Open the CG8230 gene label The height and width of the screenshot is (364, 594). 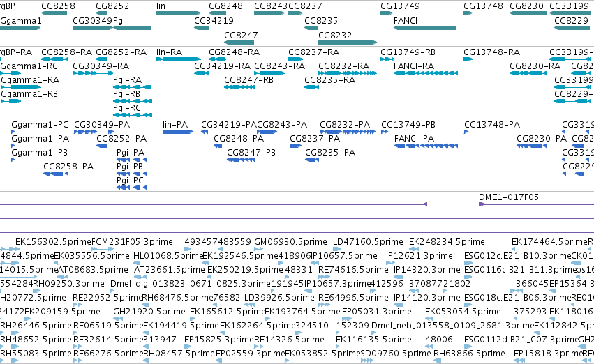(x=526, y=6)
